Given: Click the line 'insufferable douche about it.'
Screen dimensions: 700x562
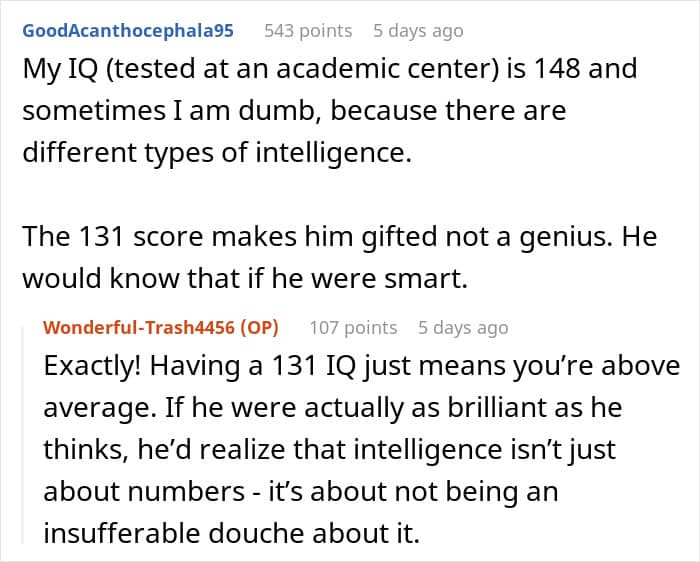Looking at the screenshot, I should click(231, 534).
